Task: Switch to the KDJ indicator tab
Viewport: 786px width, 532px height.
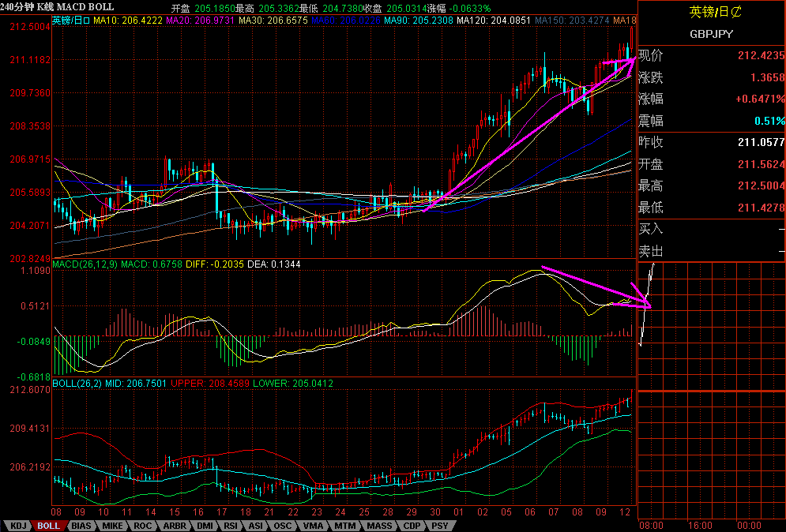Action: point(18,526)
